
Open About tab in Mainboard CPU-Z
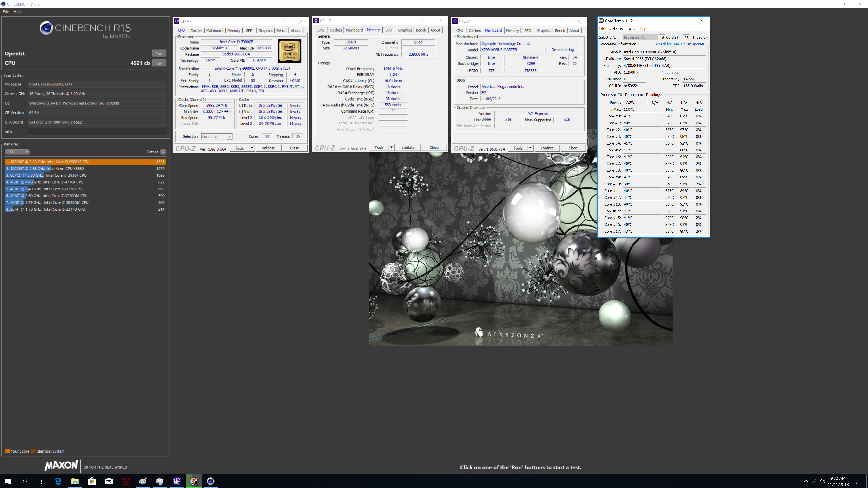[x=574, y=30]
